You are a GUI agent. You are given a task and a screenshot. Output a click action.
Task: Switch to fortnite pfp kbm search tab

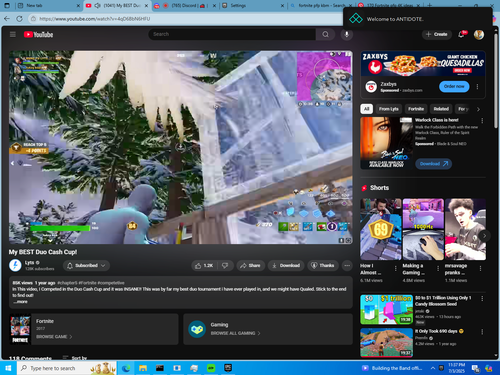322,6
